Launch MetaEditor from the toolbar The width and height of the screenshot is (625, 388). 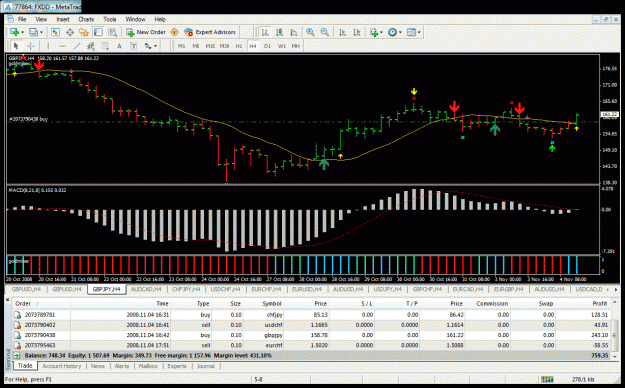click(x=174, y=32)
